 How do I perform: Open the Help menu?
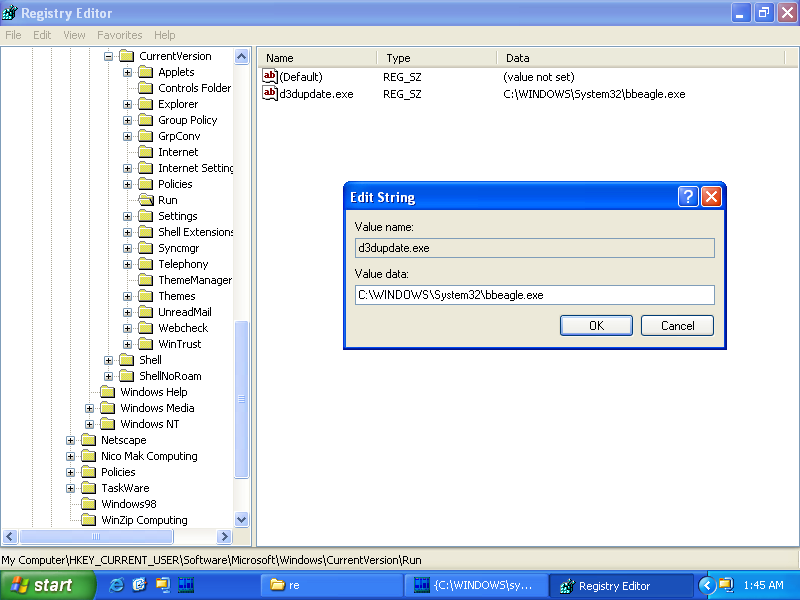pos(164,35)
